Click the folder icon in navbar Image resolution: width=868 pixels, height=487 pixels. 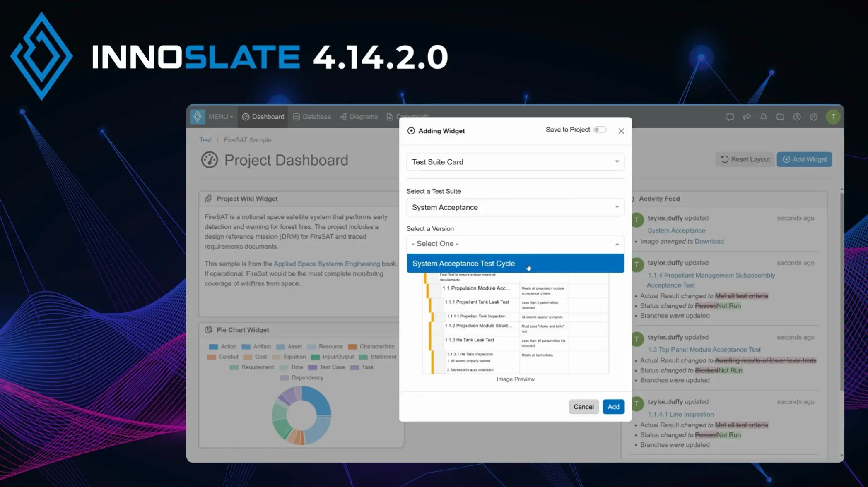[780, 117]
